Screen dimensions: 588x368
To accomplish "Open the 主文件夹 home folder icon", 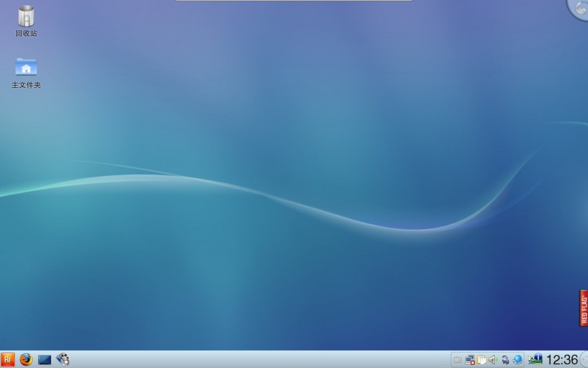I will pos(26,67).
